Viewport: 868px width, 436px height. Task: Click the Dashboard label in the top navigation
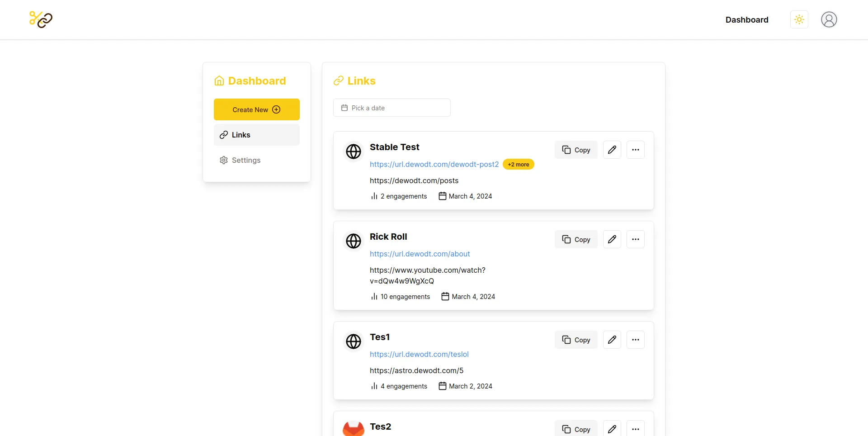[x=747, y=19]
